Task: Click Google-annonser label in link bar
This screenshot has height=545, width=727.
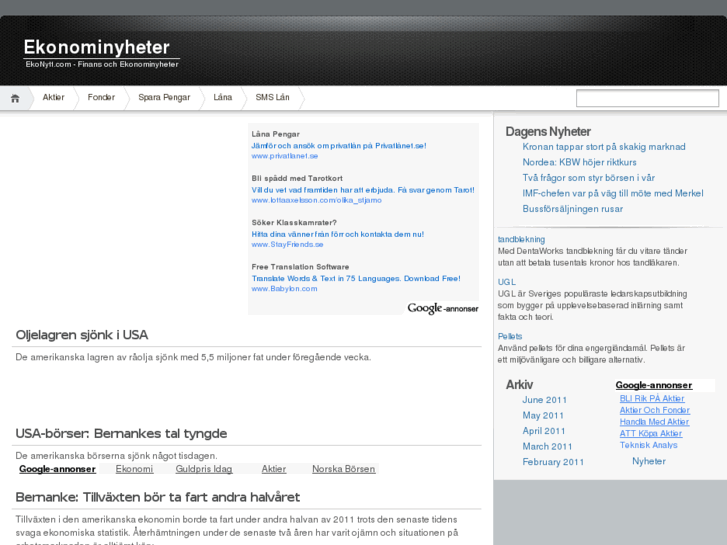Action: coord(57,469)
